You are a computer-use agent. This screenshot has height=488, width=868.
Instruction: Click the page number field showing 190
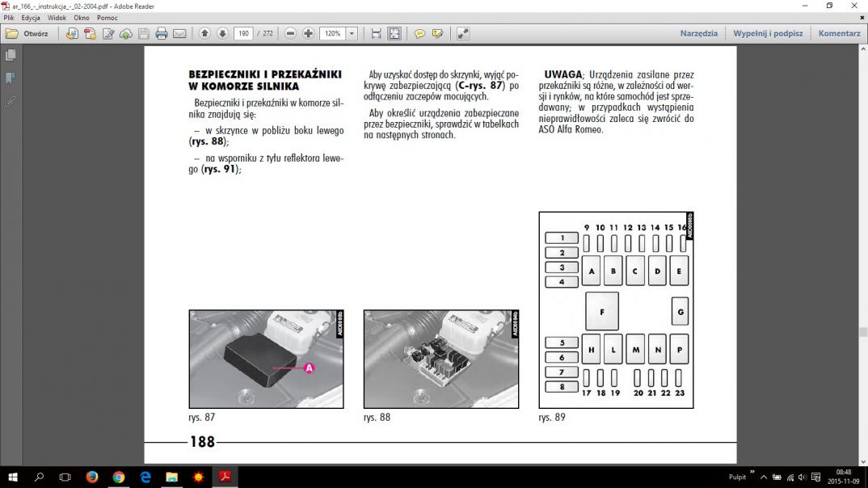click(243, 34)
